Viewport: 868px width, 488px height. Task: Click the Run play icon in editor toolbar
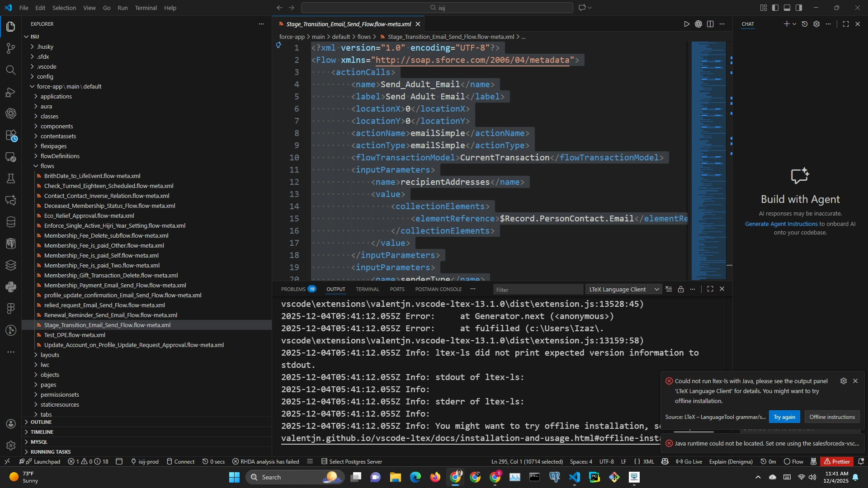coord(687,24)
